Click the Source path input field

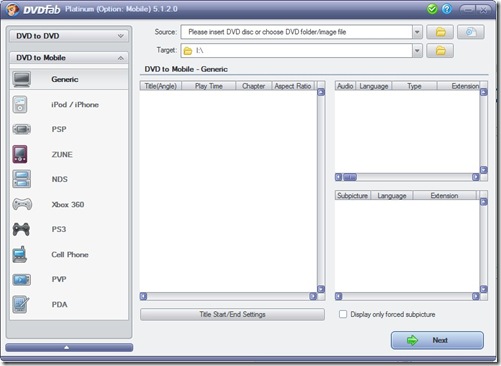(x=297, y=32)
